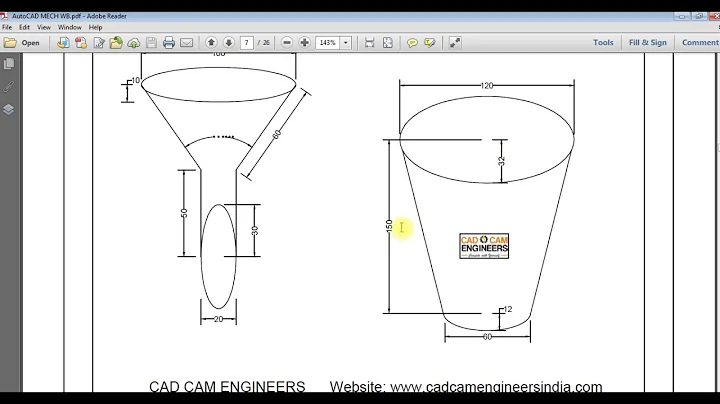The image size is (720, 404).
Task: Open the Tools pane
Action: point(603,42)
